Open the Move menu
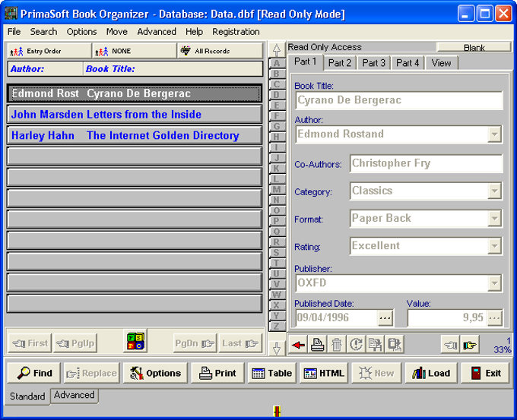517x420 pixels. [117, 32]
